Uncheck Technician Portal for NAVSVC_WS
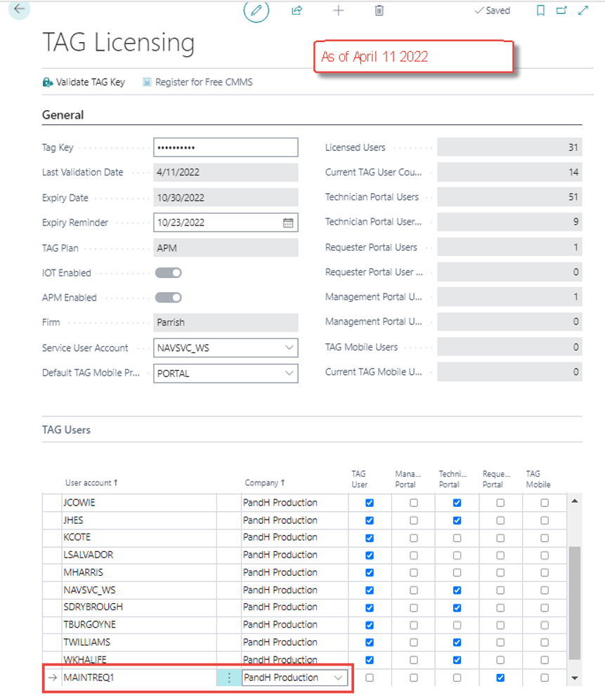Viewport: 605px width, 700px height. [457, 590]
